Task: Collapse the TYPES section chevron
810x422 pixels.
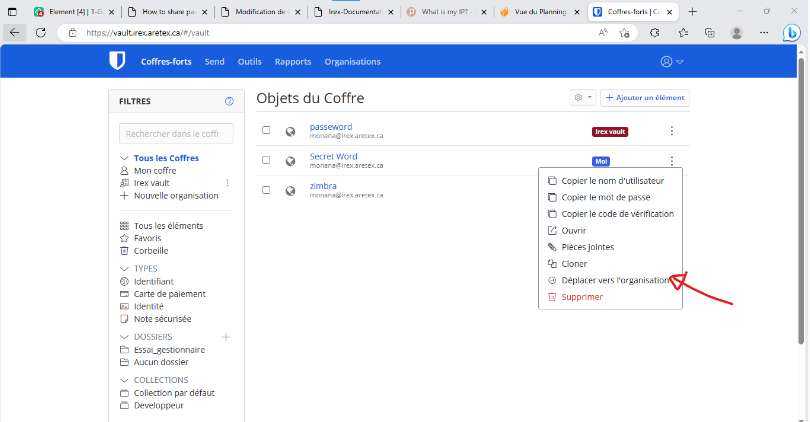Action: [x=124, y=269]
